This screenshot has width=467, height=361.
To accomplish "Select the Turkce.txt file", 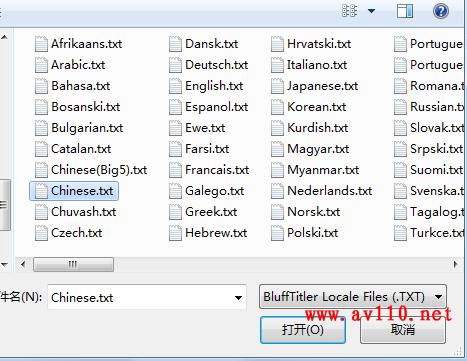I will click(429, 233).
